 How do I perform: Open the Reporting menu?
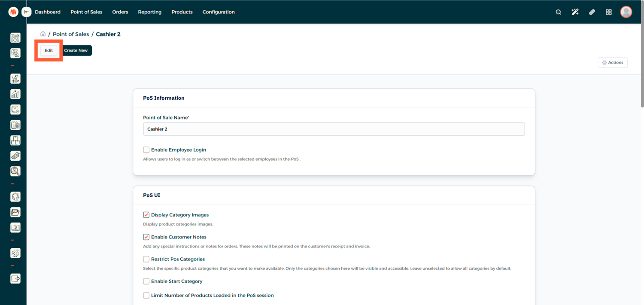(x=149, y=12)
